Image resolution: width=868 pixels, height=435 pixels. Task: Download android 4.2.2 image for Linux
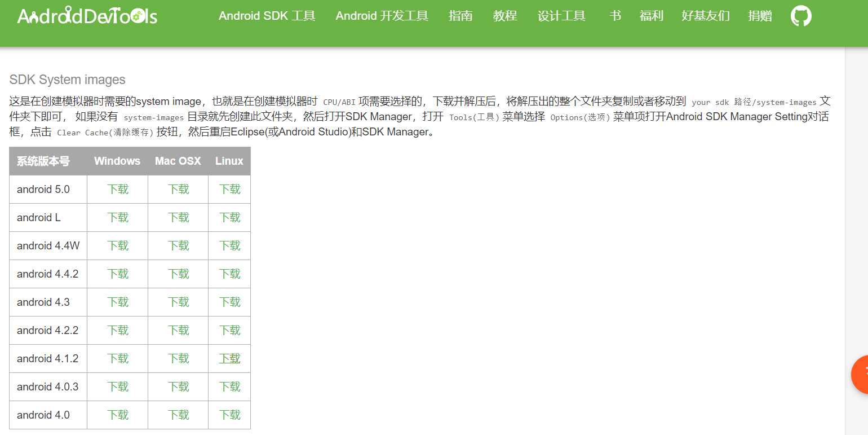pos(229,330)
